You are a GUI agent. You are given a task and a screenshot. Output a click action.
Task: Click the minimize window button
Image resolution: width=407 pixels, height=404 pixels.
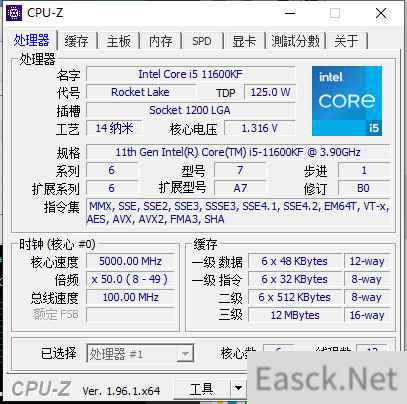pyautogui.click(x=290, y=13)
